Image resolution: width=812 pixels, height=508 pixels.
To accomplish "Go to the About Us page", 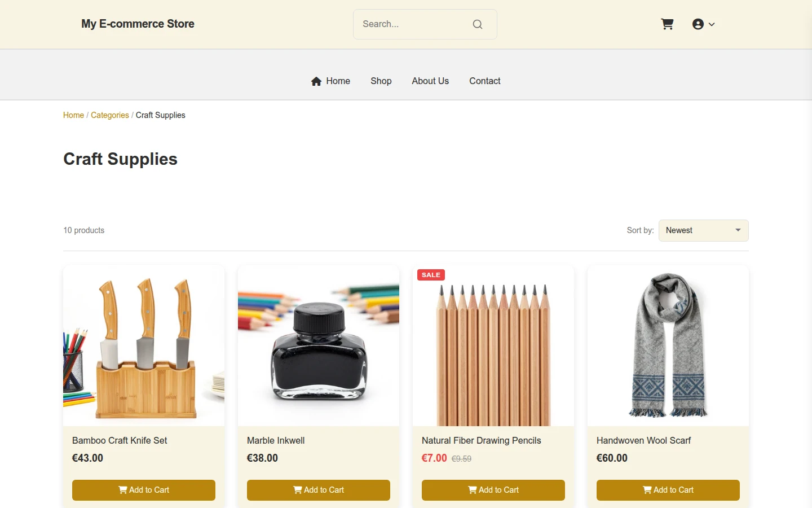I will point(430,81).
